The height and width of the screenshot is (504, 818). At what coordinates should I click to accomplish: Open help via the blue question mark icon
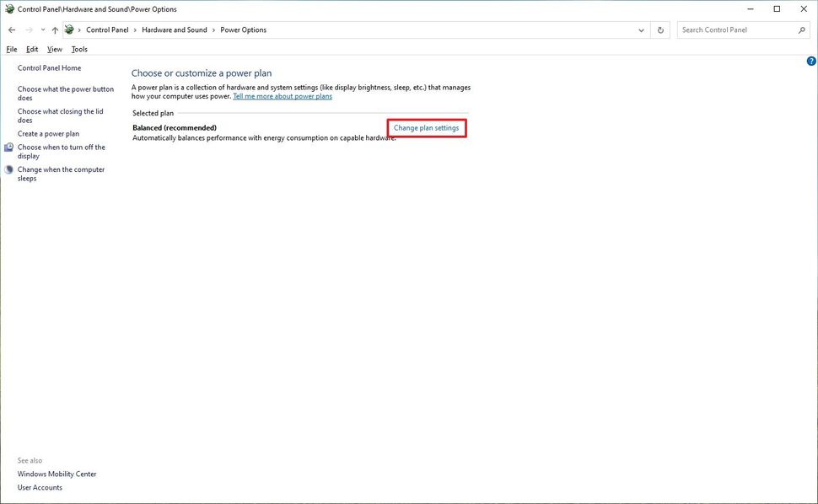click(x=810, y=61)
